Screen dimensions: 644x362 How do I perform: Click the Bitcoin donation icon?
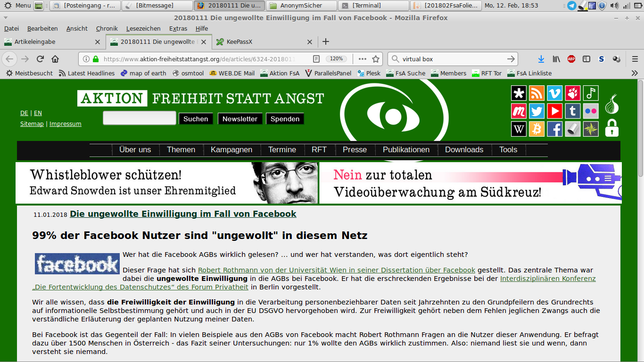537,129
